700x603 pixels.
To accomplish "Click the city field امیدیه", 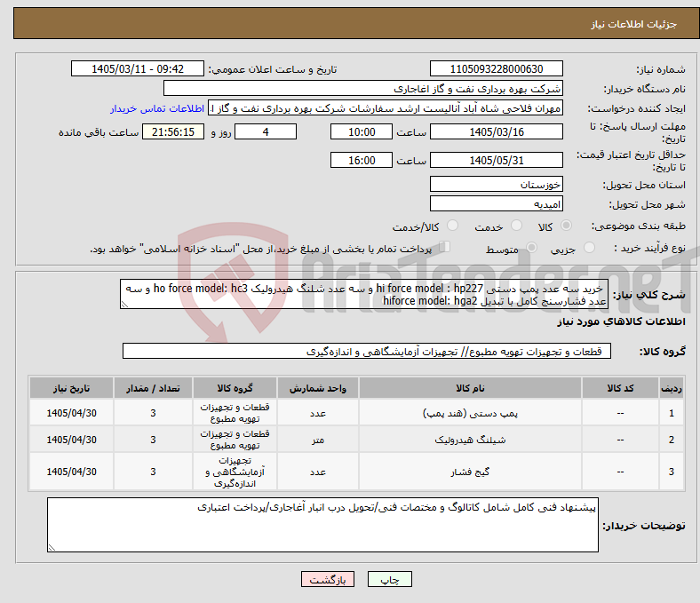I will (496, 203).
